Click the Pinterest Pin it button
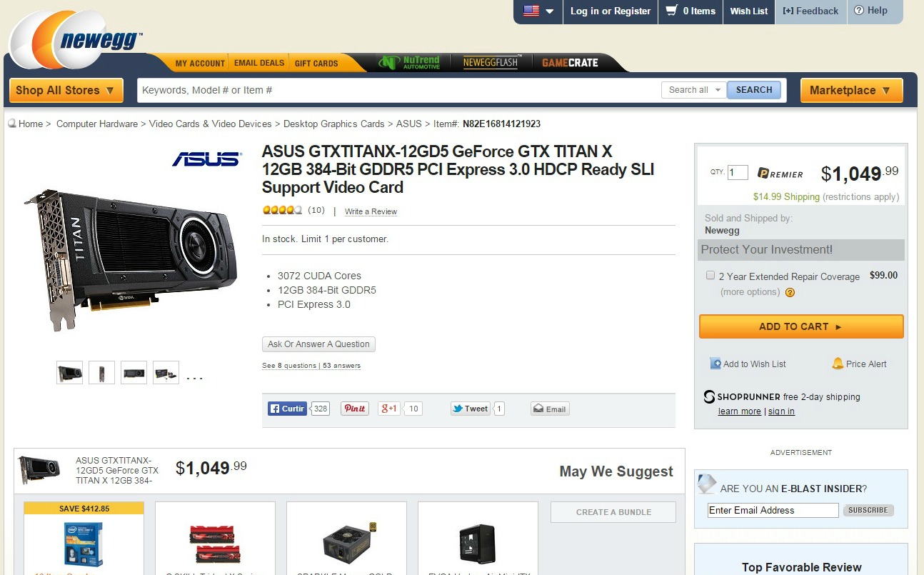Image resolution: width=924 pixels, height=575 pixels. [354, 409]
